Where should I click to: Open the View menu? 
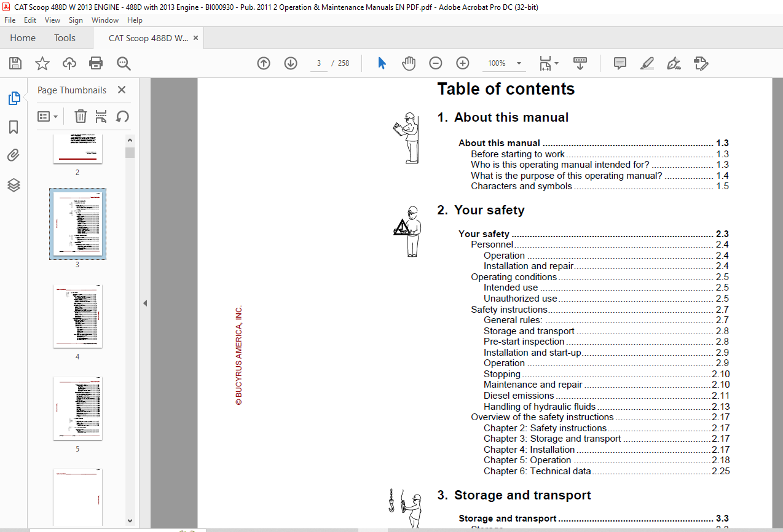tap(53, 20)
